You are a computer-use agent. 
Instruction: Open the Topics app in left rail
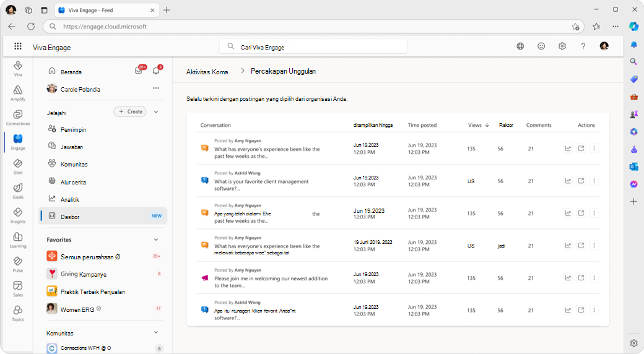click(x=18, y=314)
